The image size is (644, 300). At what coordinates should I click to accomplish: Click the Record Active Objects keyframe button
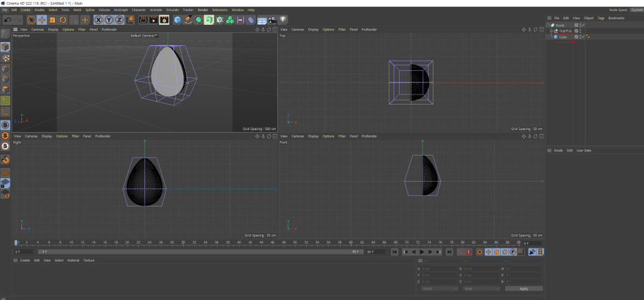coord(460,252)
